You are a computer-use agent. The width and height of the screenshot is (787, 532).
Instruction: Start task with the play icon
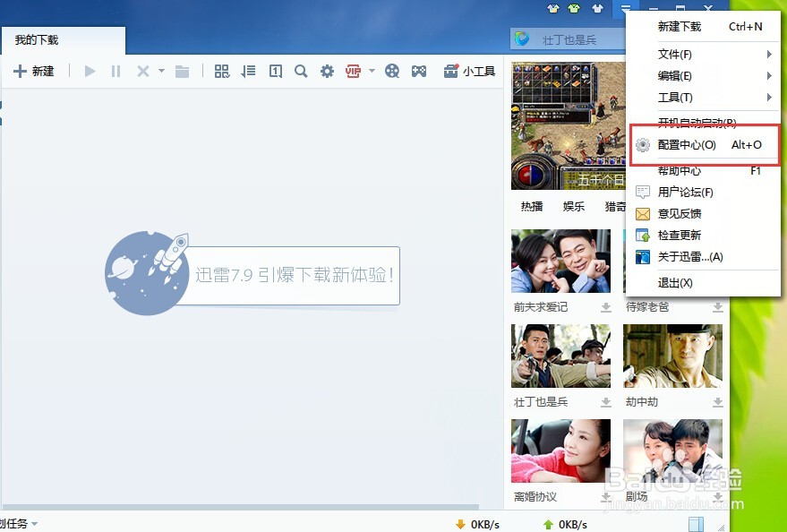coord(90,72)
